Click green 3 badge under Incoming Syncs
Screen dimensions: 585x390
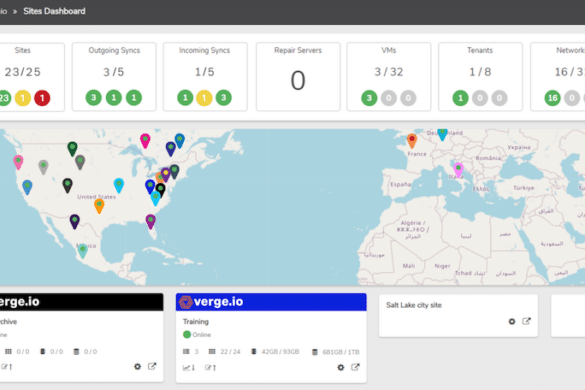[x=223, y=98]
